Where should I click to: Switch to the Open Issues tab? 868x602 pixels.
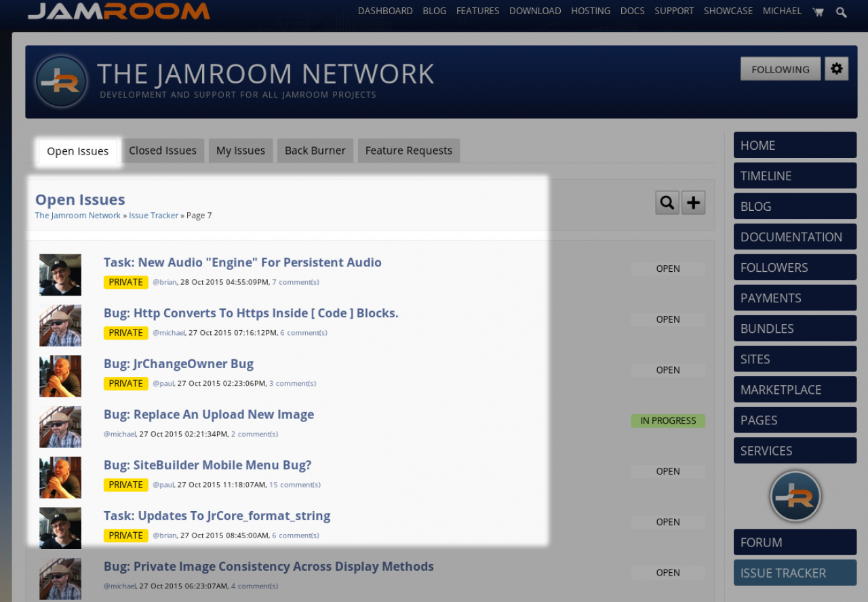point(77,150)
